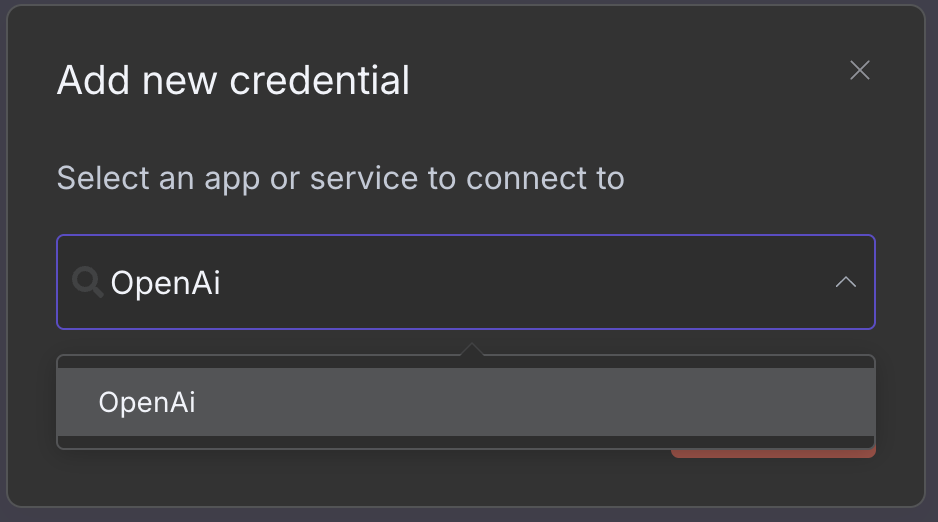Click the magnifier search icon
Screen dimensions: 938x522
[87, 282]
